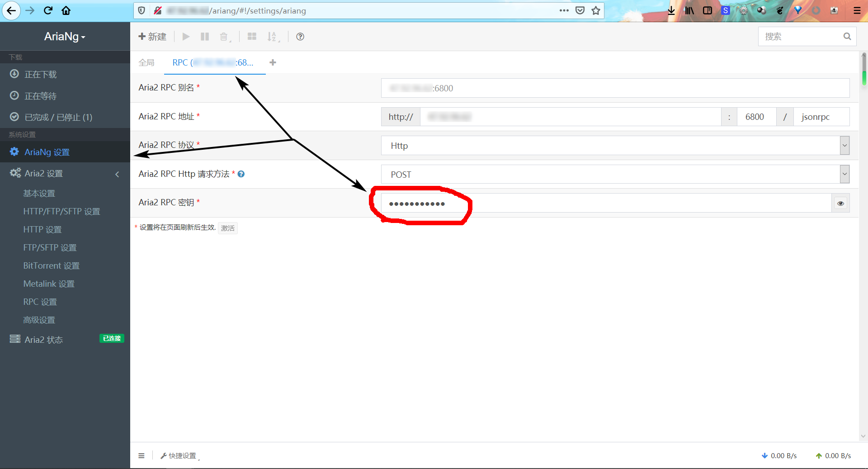The height and width of the screenshot is (469, 868).
Task: Select RPC 设置 in the sidebar menu
Action: tap(40, 302)
